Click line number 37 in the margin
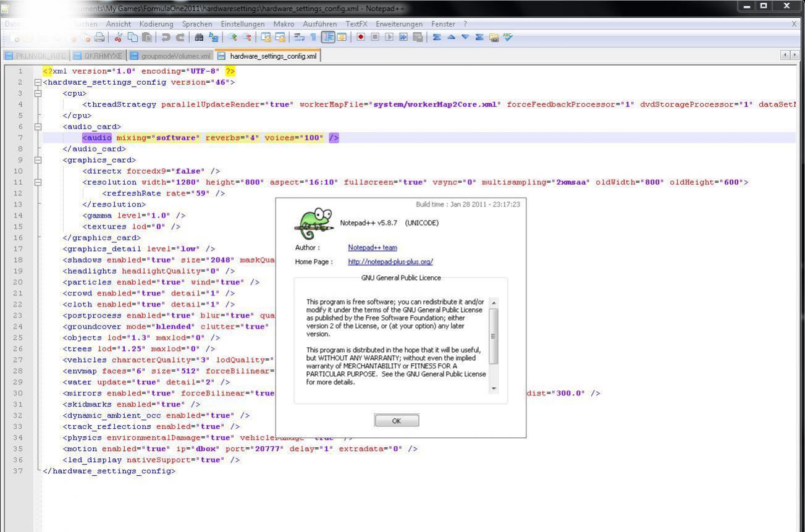This screenshot has height=532, width=805. click(19, 471)
